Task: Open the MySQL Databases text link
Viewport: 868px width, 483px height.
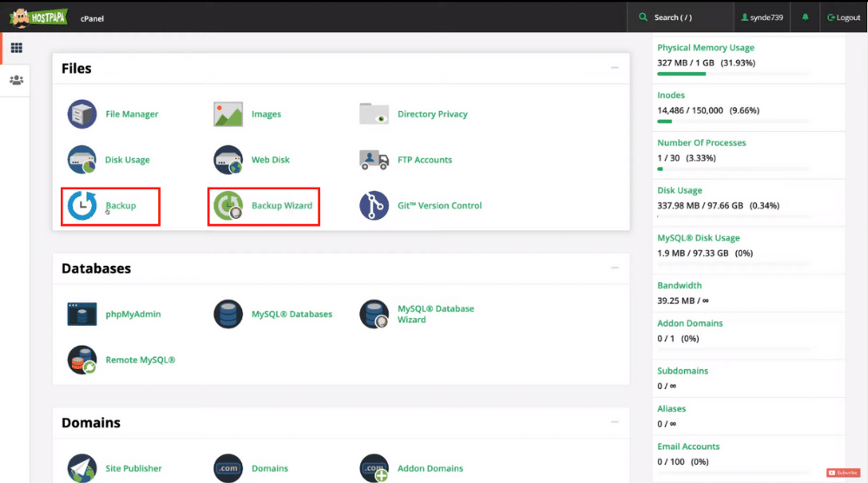Action: (292, 314)
